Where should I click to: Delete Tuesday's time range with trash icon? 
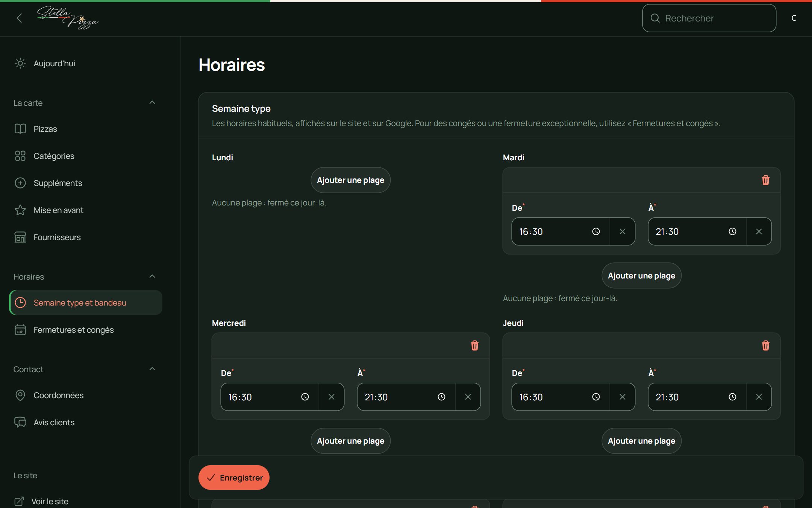[x=765, y=180]
